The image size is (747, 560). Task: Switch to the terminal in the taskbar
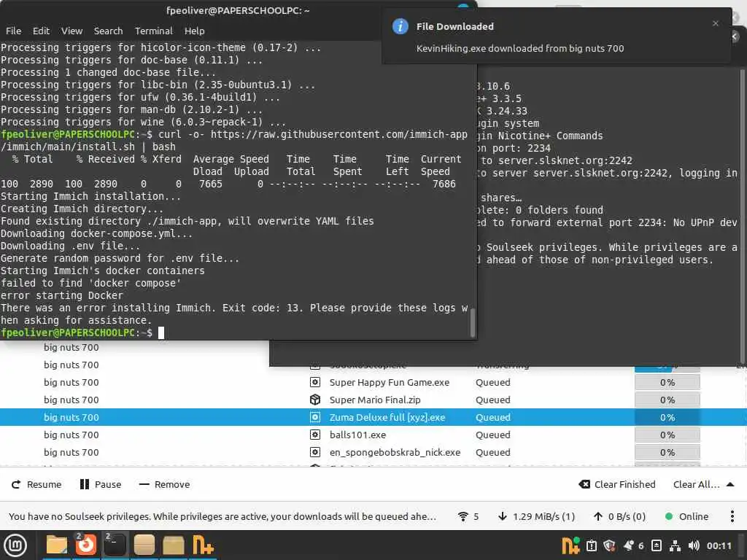click(115, 545)
